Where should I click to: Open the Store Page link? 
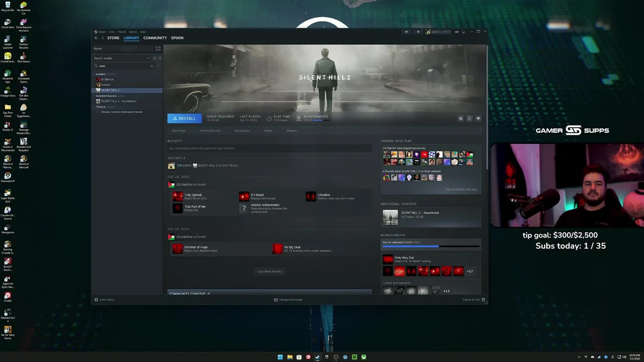point(179,131)
